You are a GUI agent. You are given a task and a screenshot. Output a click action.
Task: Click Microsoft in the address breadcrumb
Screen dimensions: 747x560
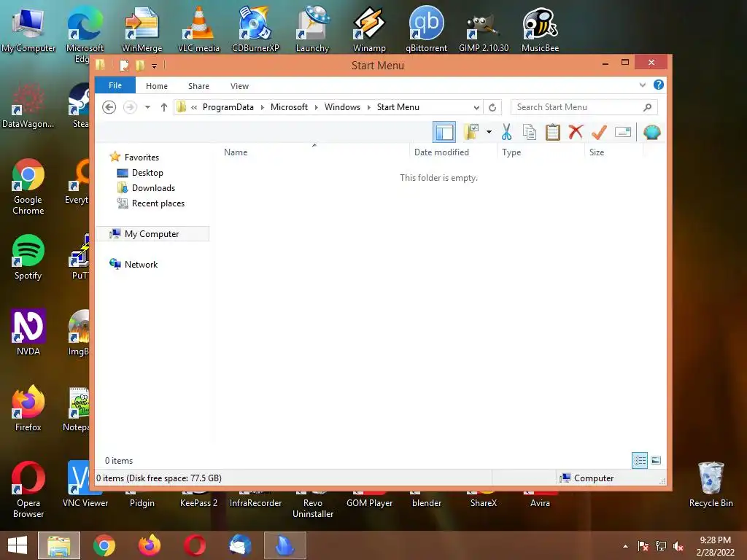point(289,107)
